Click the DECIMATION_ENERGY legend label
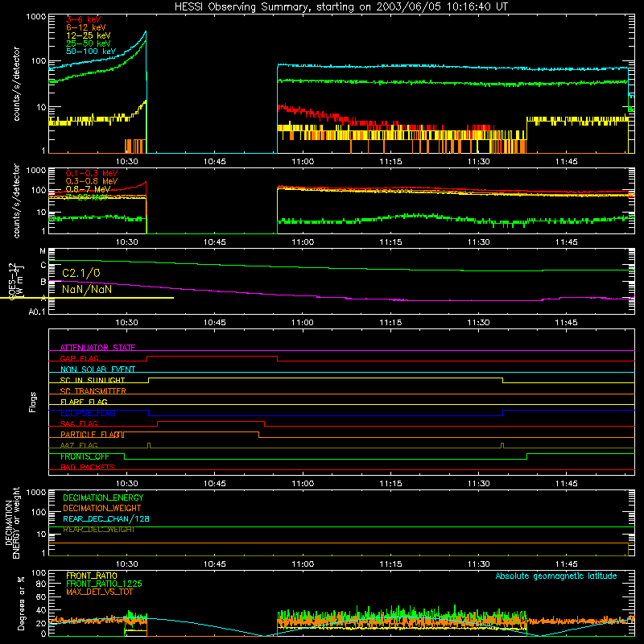644x644 pixels. [103, 497]
